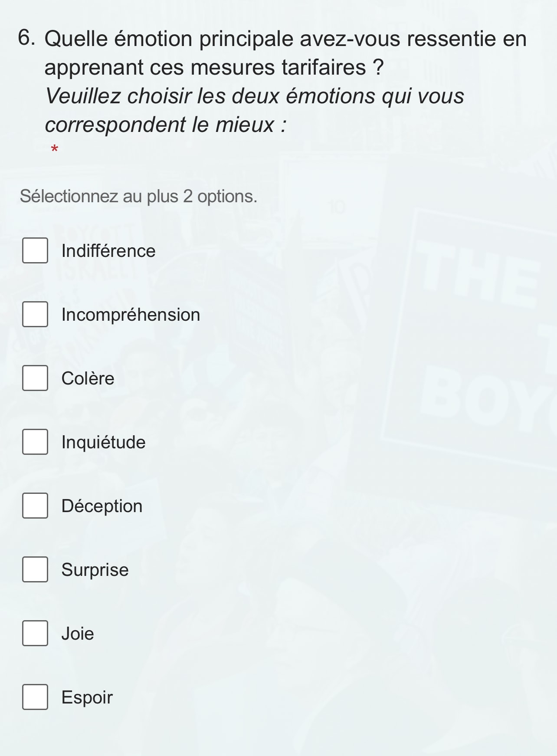Enable the Inquiétude checkbox

point(35,442)
